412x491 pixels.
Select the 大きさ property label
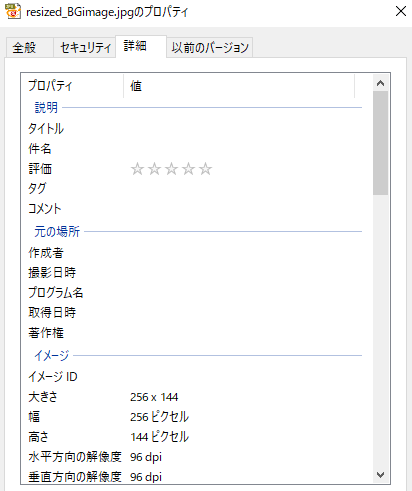(x=43, y=397)
